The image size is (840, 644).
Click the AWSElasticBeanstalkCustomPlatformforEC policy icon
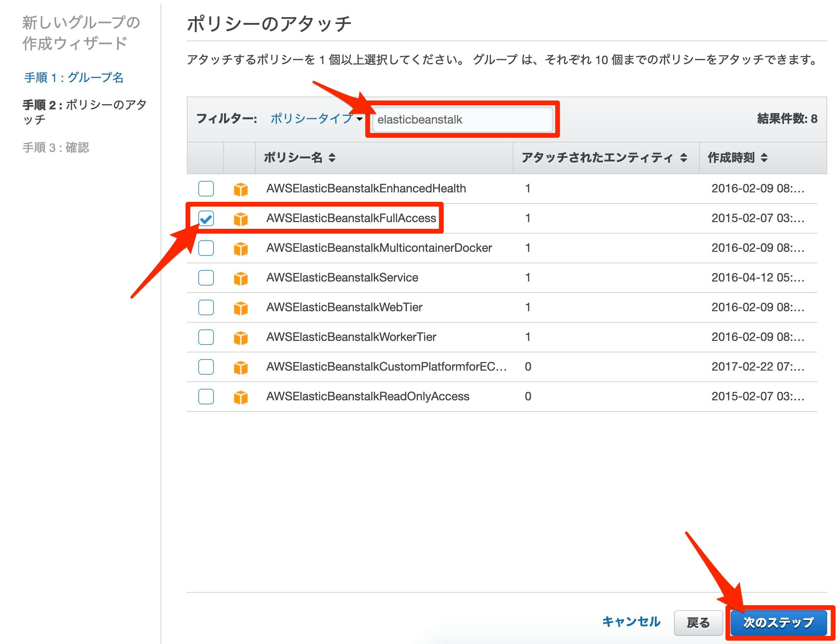(241, 367)
